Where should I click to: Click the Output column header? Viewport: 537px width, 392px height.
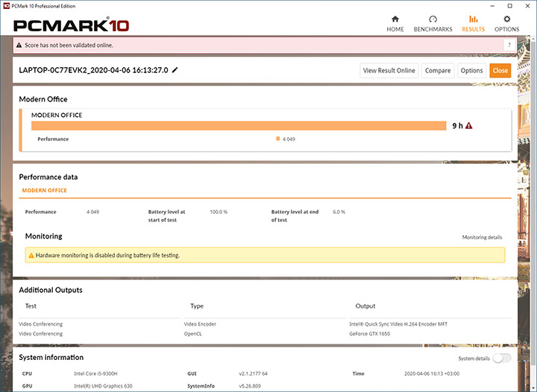pos(365,306)
